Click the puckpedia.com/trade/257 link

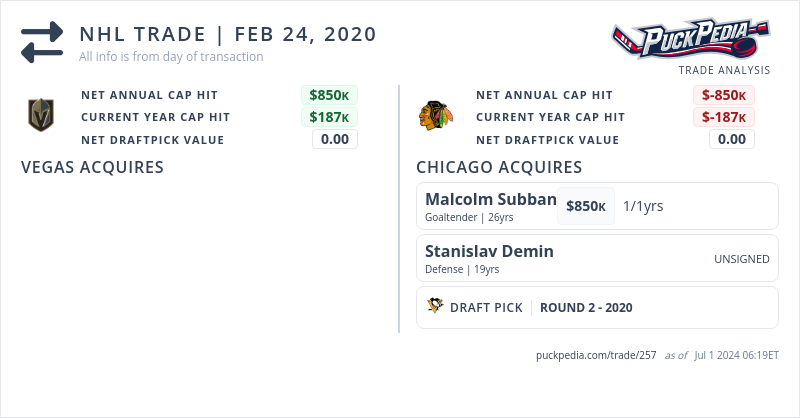point(596,355)
